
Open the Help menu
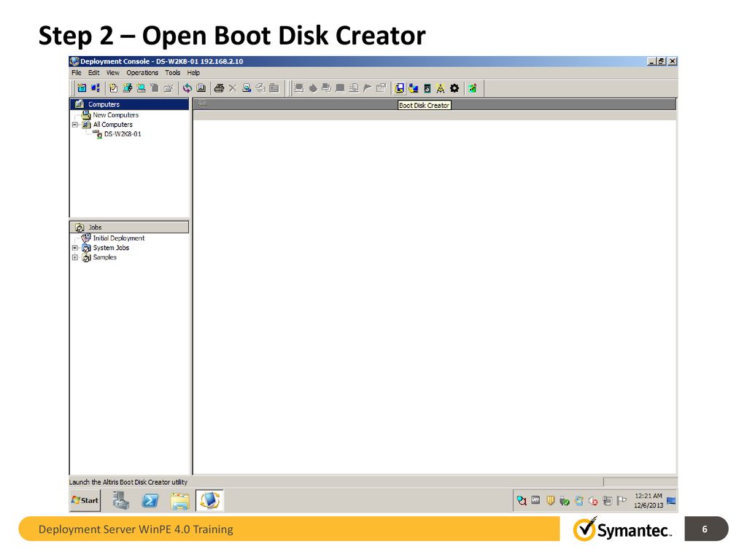click(x=193, y=73)
